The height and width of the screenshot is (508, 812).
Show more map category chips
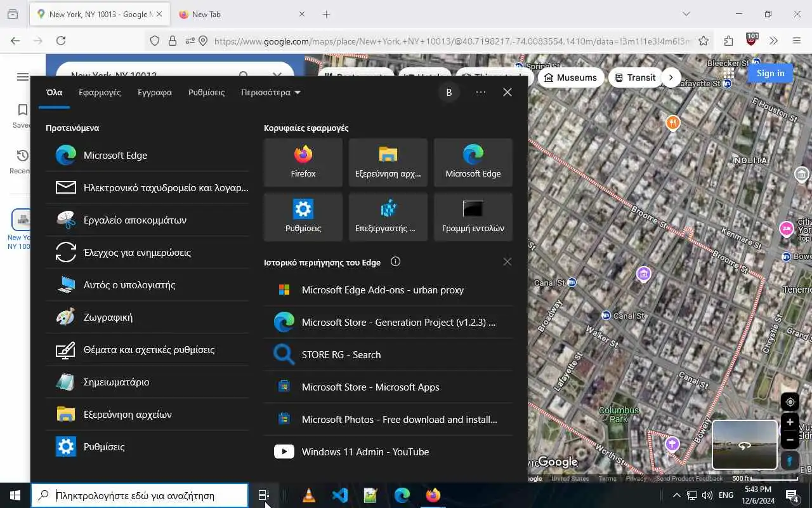coord(671,77)
